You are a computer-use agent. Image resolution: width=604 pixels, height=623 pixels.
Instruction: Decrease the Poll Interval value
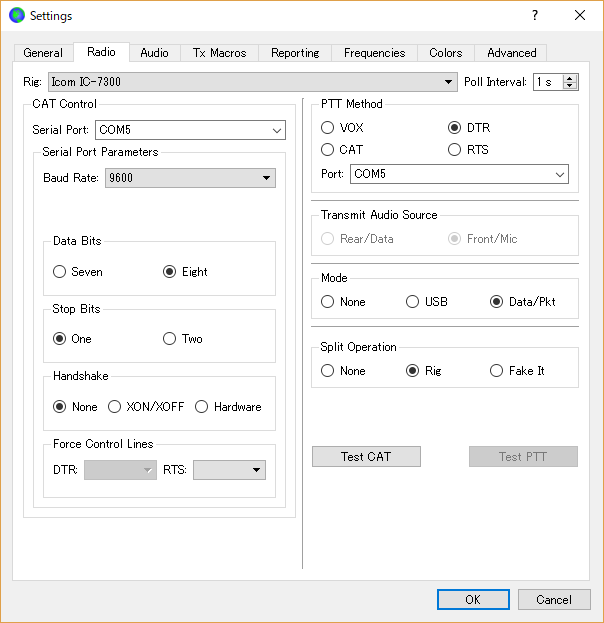point(570,85)
